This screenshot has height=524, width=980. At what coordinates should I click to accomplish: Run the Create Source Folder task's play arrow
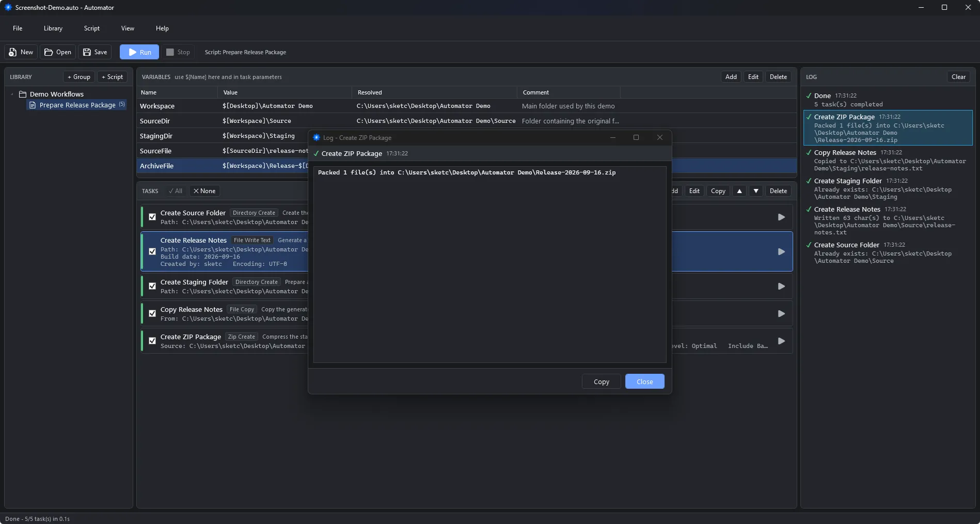click(781, 217)
